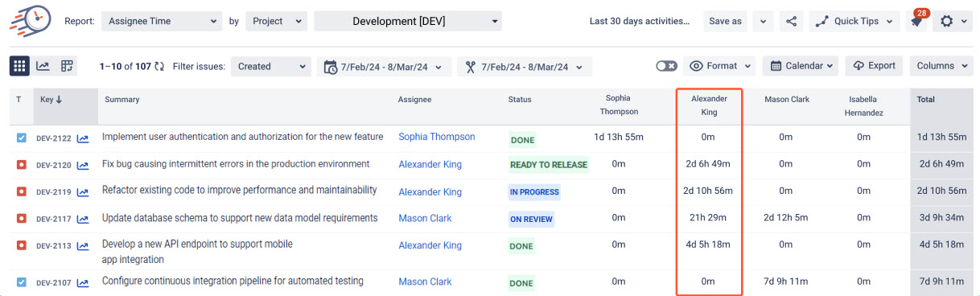Open the Columns dropdown
This screenshot has height=296, width=980.
941,66
